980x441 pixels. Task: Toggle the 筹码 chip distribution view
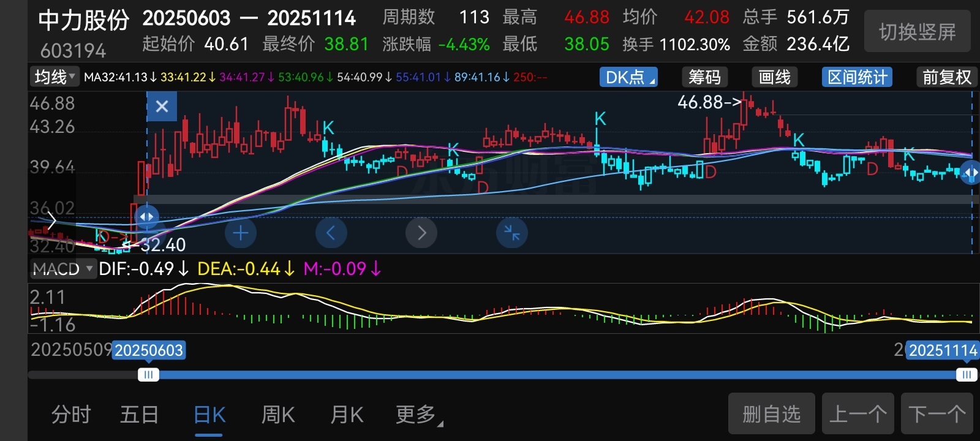(704, 77)
